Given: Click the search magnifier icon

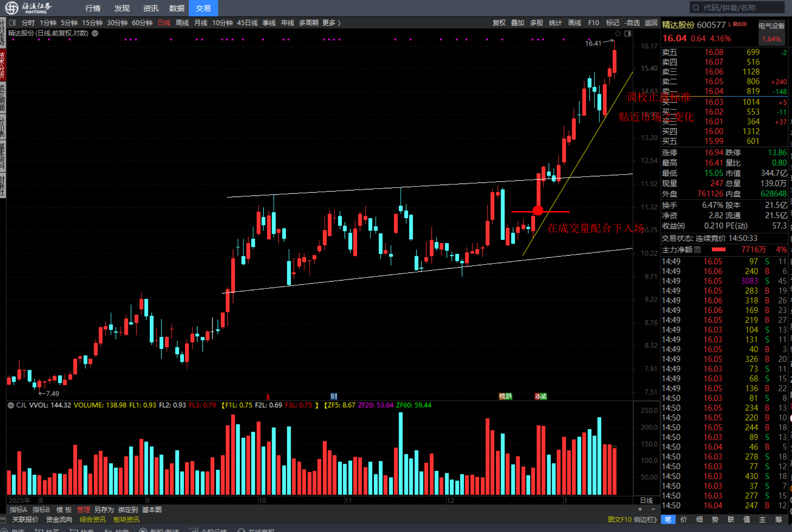Looking at the screenshot, I should [x=696, y=8].
